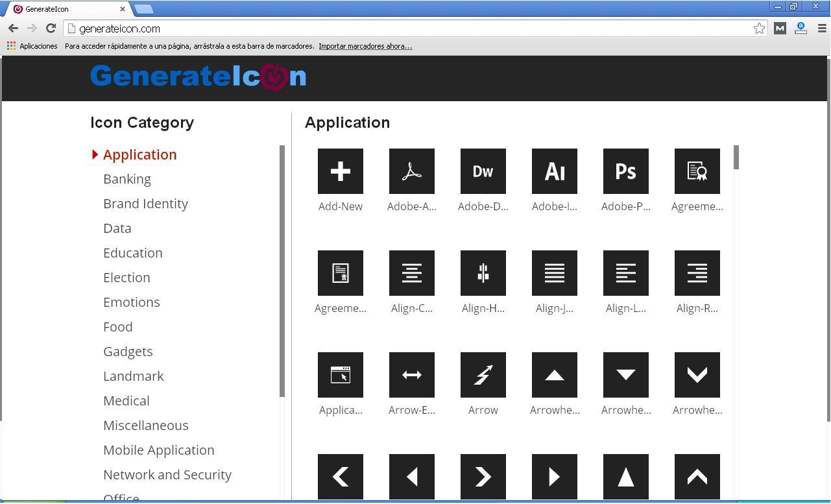Choose the Miscellaneous category
The image size is (831, 504).
coord(146,426)
